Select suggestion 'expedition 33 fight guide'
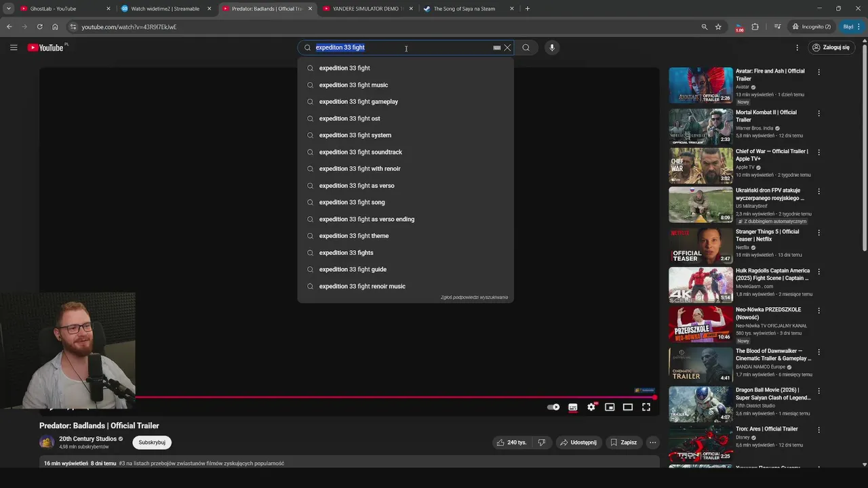 pos(406,269)
